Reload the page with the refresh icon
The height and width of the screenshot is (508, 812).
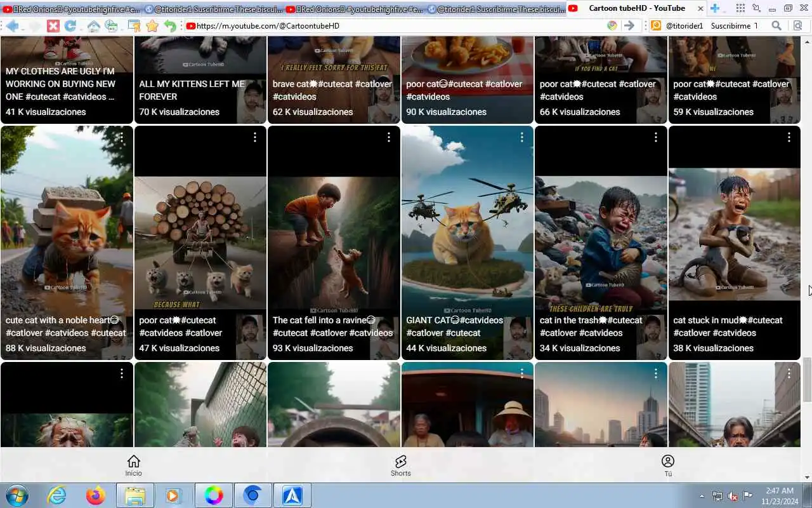tap(70, 26)
